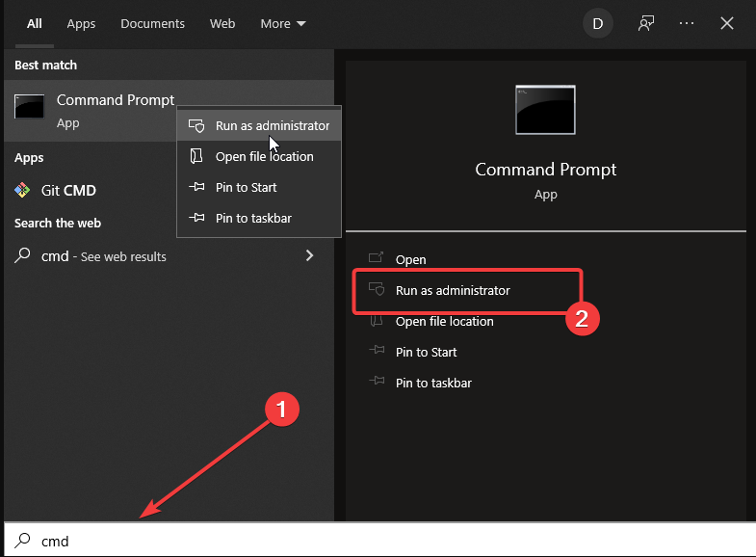
Task: Open the three-dot options menu
Action: (x=686, y=23)
